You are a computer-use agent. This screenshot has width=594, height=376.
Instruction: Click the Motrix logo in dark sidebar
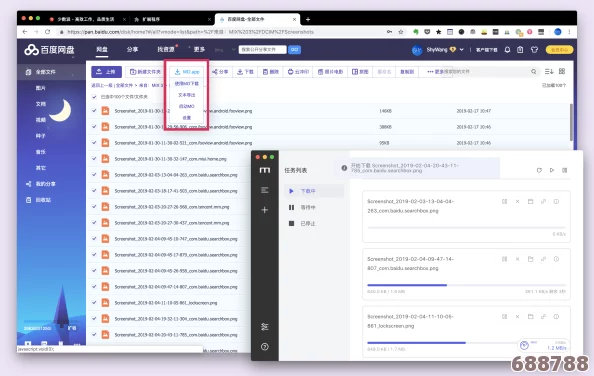(x=265, y=170)
